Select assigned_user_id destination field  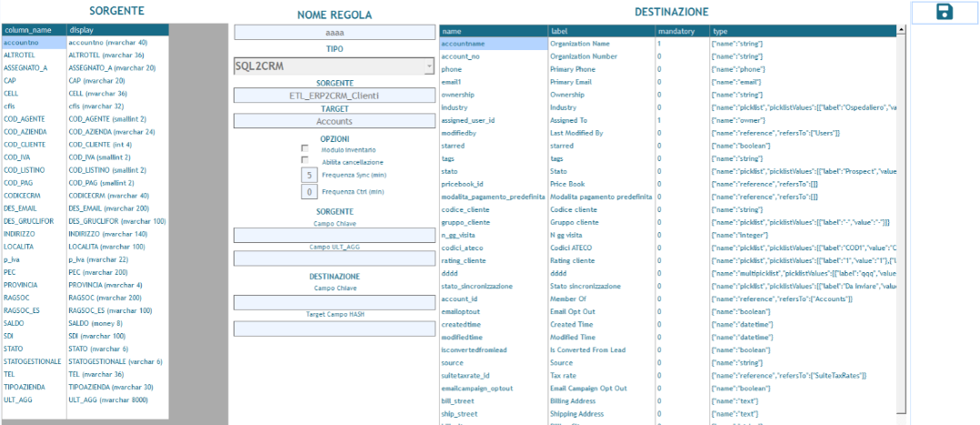tap(493, 120)
